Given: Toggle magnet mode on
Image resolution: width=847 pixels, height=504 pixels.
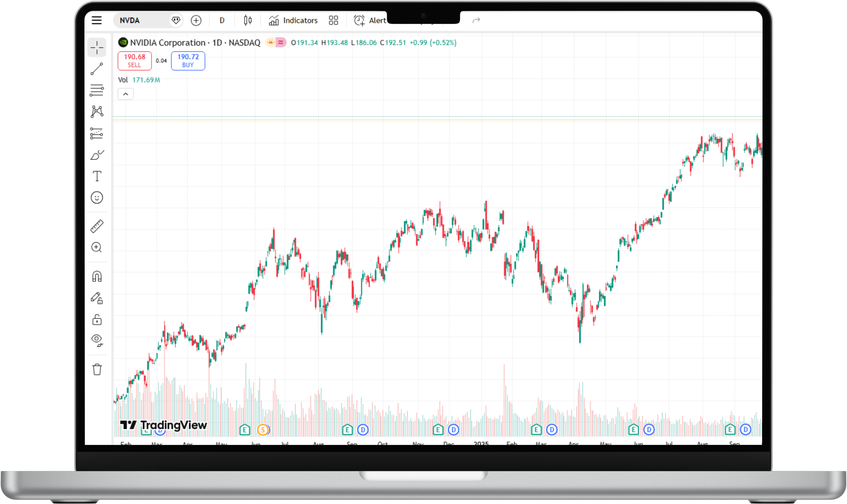Looking at the screenshot, I should [97, 276].
